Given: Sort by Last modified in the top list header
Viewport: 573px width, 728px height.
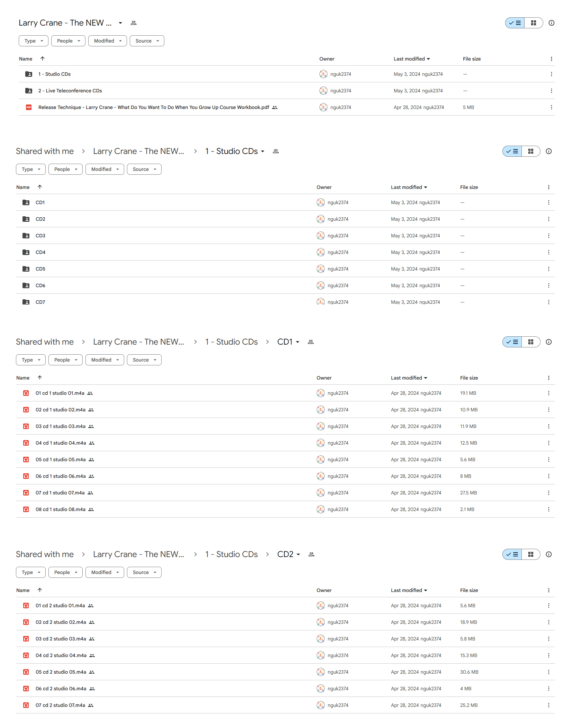Looking at the screenshot, I should [x=412, y=59].
